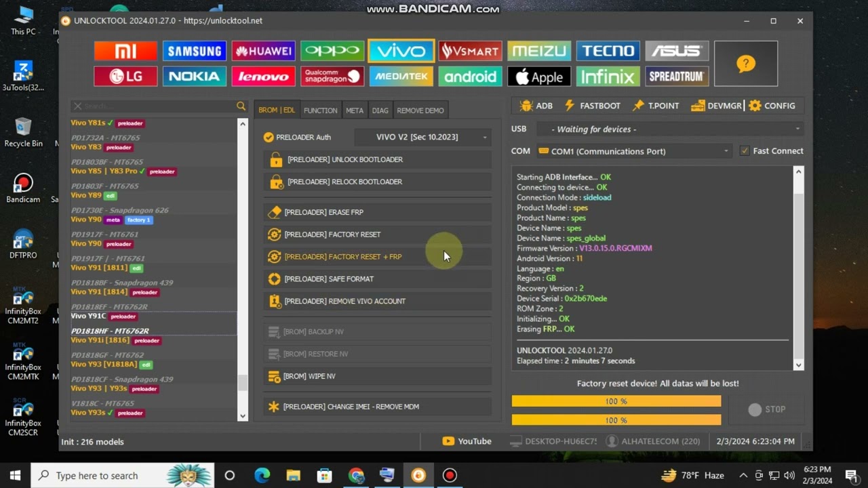Open the ADB tool
Image resolution: width=868 pixels, height=488 pixels.
tap(536, 106)
